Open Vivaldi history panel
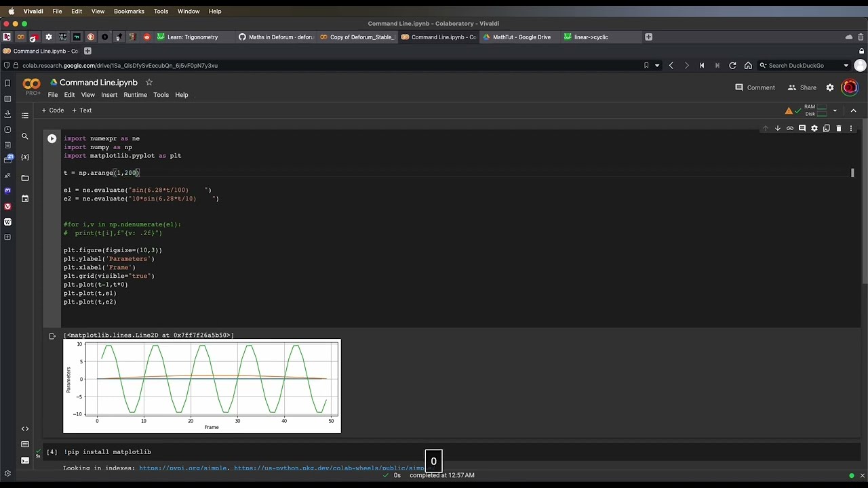Image resolution: width=868 pixels, height=488 pixels. (7, 129)
